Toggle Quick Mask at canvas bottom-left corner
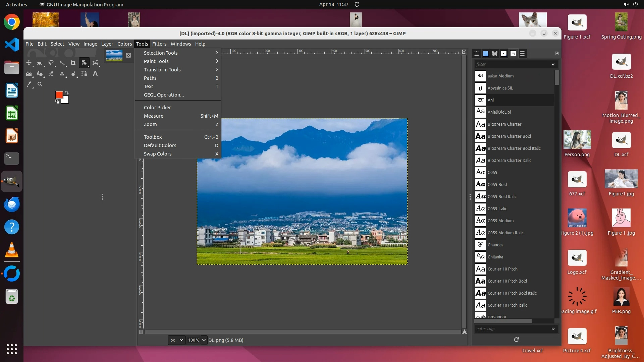 pos(141,332)
